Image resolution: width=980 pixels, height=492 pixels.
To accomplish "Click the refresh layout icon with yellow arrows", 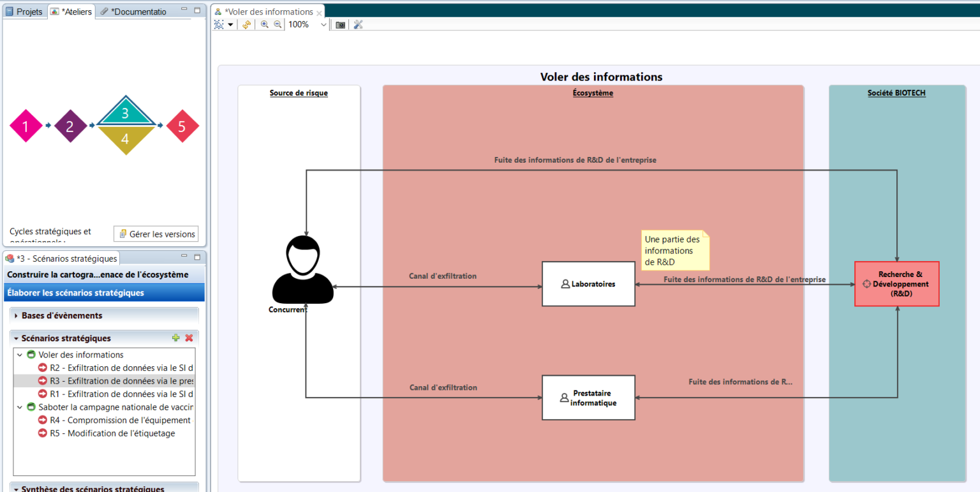I will pos(246,24).
